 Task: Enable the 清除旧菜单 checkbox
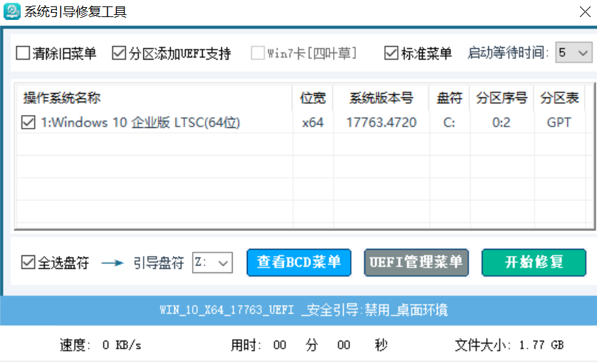tap(23, 53)
